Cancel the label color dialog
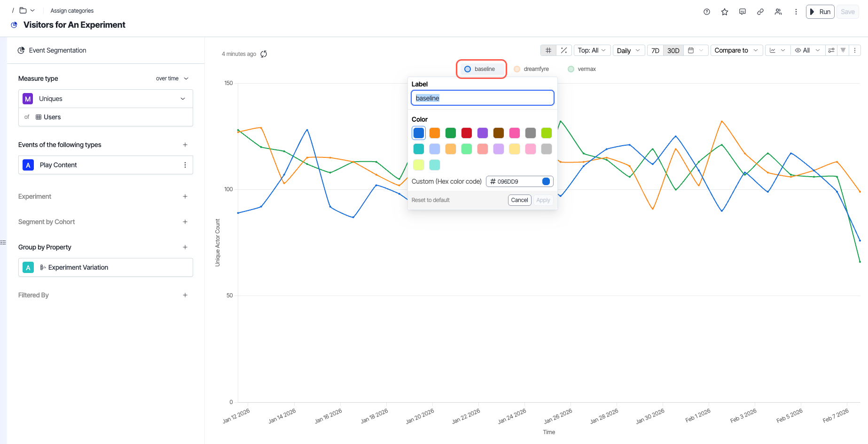868x444 pixels. 519,200
